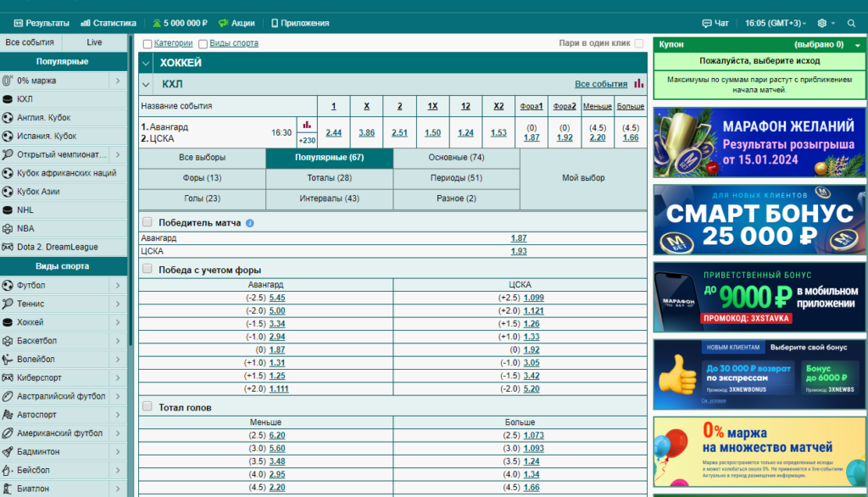Click the Приложения phone icon
The image size is (868, 497).
pos(275,23)
